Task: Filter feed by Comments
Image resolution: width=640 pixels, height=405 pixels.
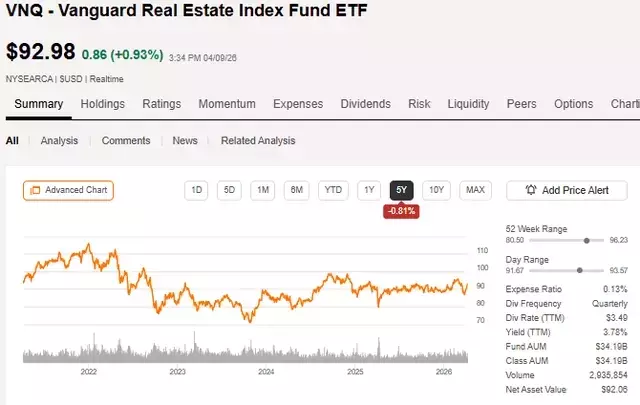Action: coord(126,141)
